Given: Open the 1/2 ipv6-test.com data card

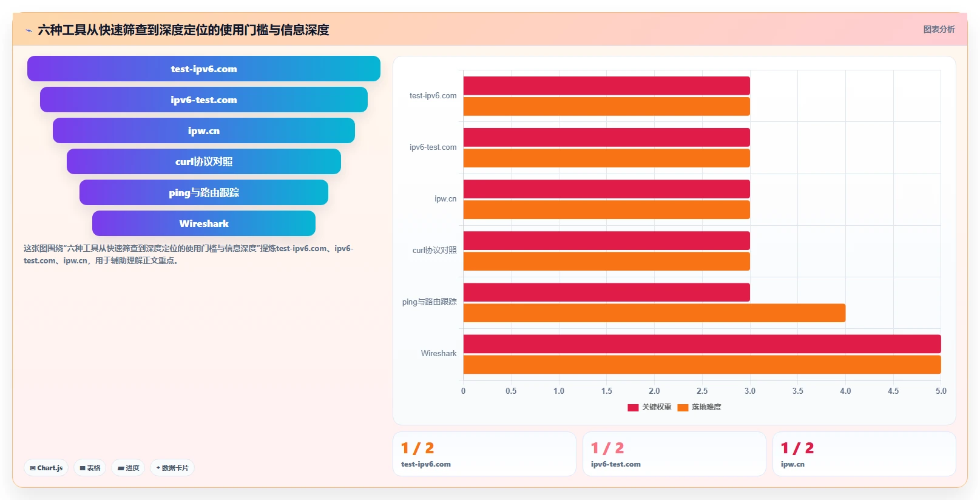Looking at the screenshot, I should 674,454.
